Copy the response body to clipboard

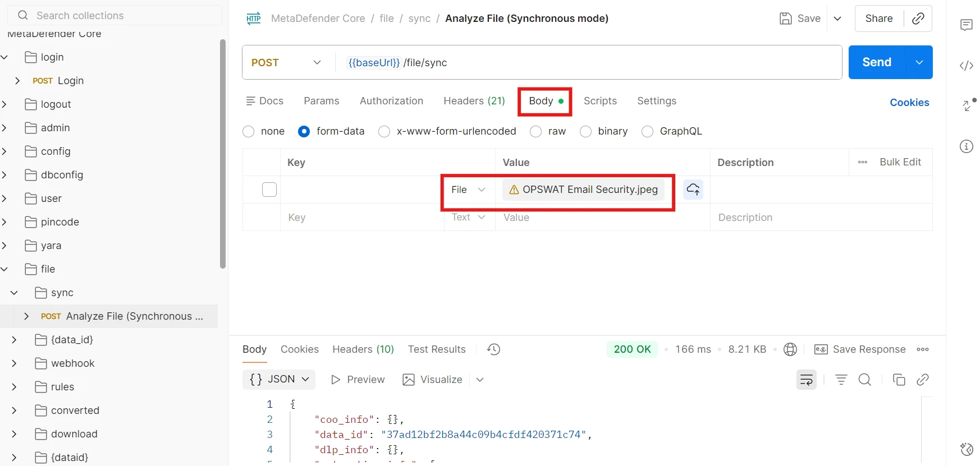tap(899, 380)
